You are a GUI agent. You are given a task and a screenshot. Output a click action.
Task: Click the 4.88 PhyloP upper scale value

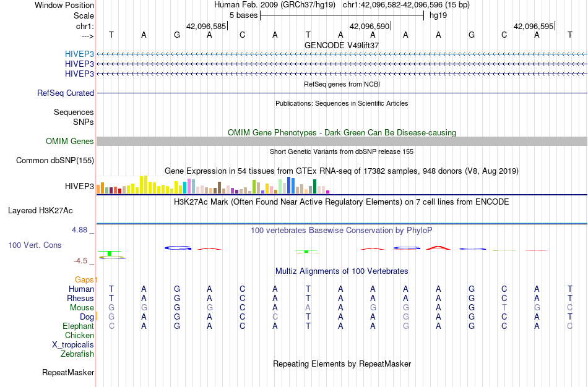79,229
